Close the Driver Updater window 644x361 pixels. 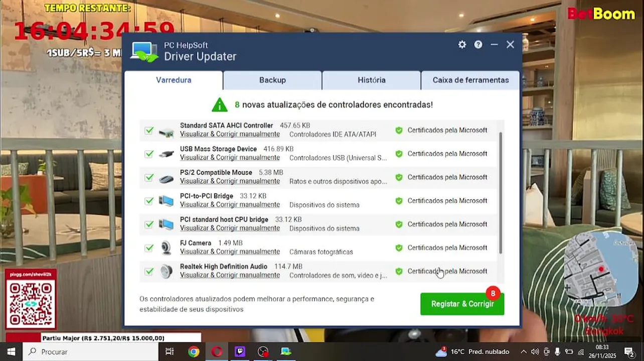(x=510, y=45)
